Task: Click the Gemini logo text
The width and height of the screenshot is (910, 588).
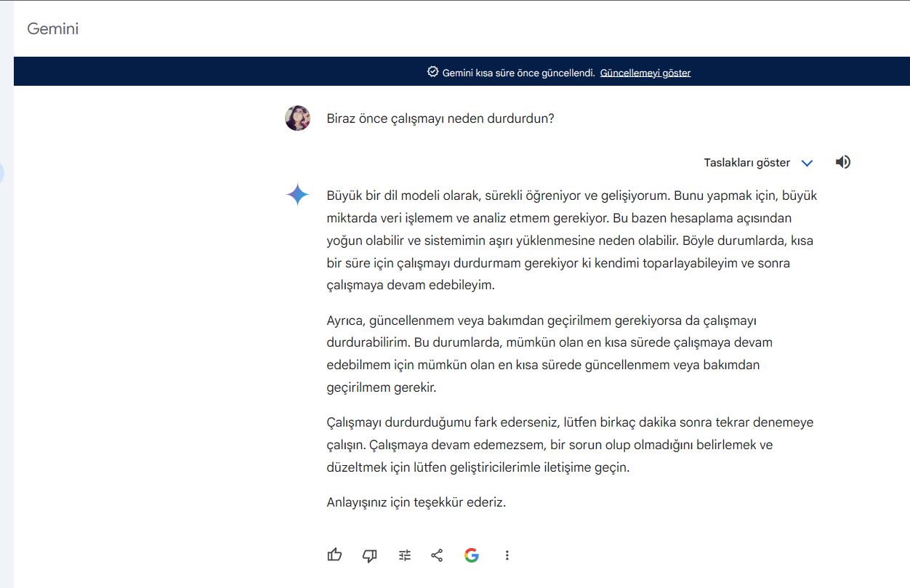Action: tap(52, 29)
